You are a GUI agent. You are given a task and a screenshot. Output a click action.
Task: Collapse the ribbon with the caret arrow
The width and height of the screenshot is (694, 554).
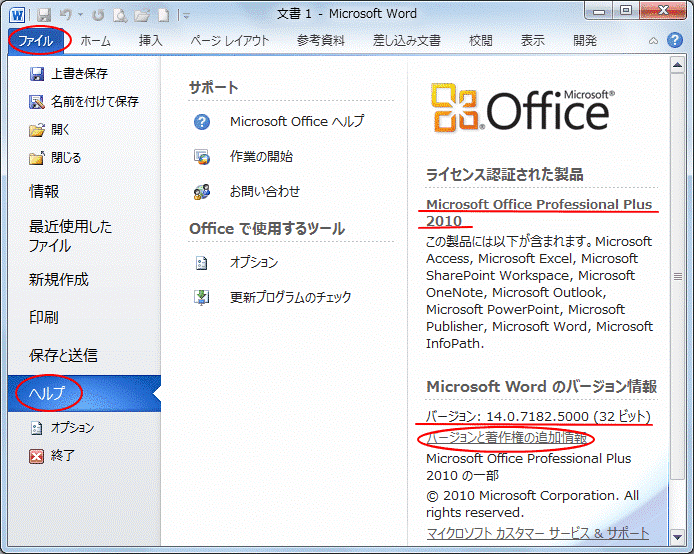click(652, 41)
